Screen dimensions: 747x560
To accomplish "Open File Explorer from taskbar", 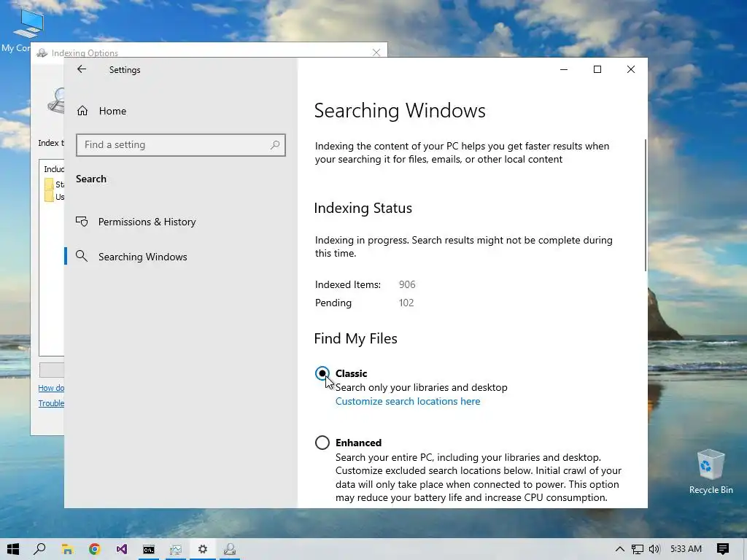I will click(67, 549).
